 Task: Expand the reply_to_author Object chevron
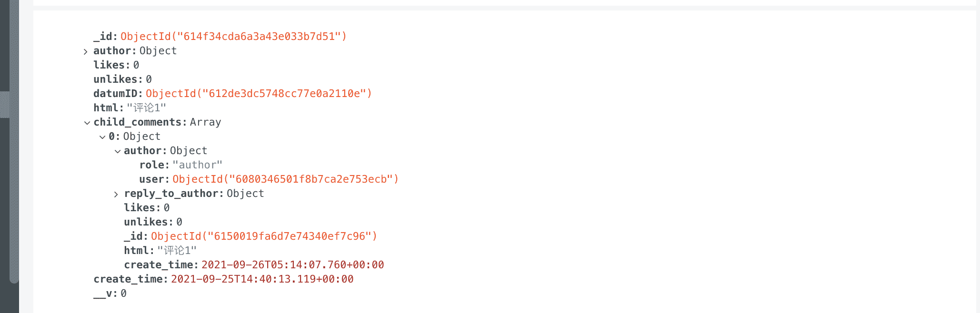tap(116, 194)
